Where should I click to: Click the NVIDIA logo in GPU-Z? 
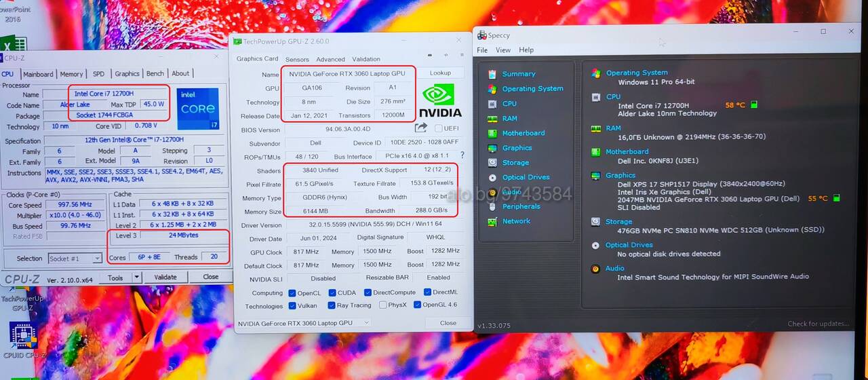tap(440, 100)
